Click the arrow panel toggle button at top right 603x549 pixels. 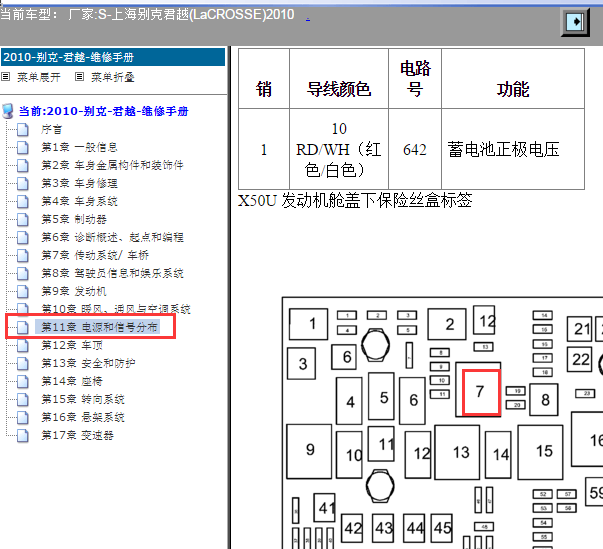[575, 22]
